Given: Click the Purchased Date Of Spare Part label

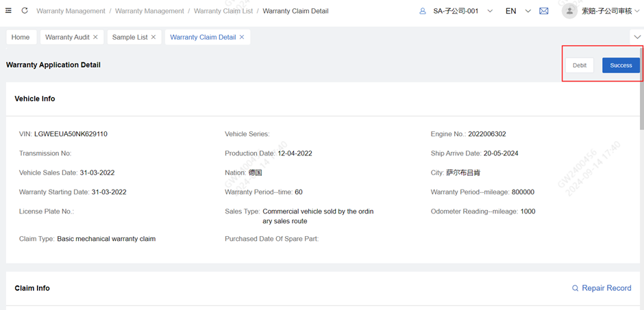Looking at the screenshot, I should point(272,239).
